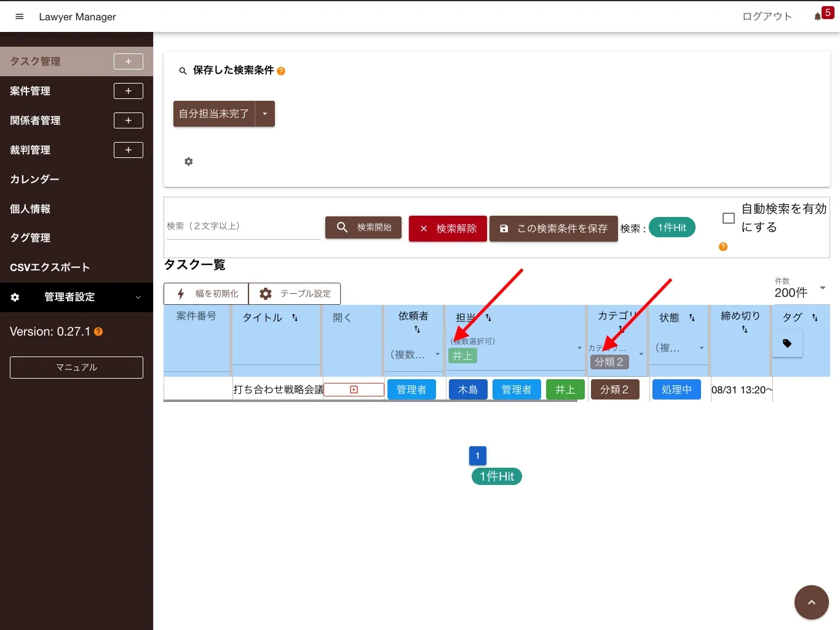Viewport: 840px width, 630px height.
Task: Click 打ち合わせ戦略会議 title cell
Action: coord(278,390)
